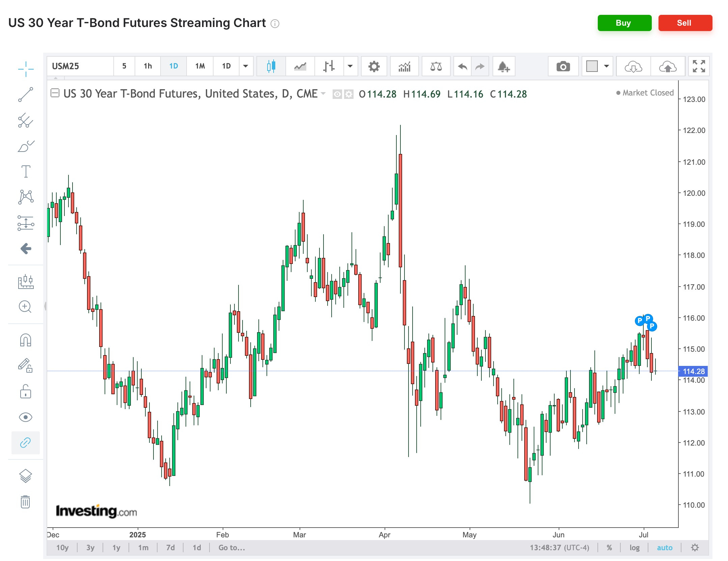Select the trend line drawing tool
The height and width of the screenshot is (561, 728).
26,95
